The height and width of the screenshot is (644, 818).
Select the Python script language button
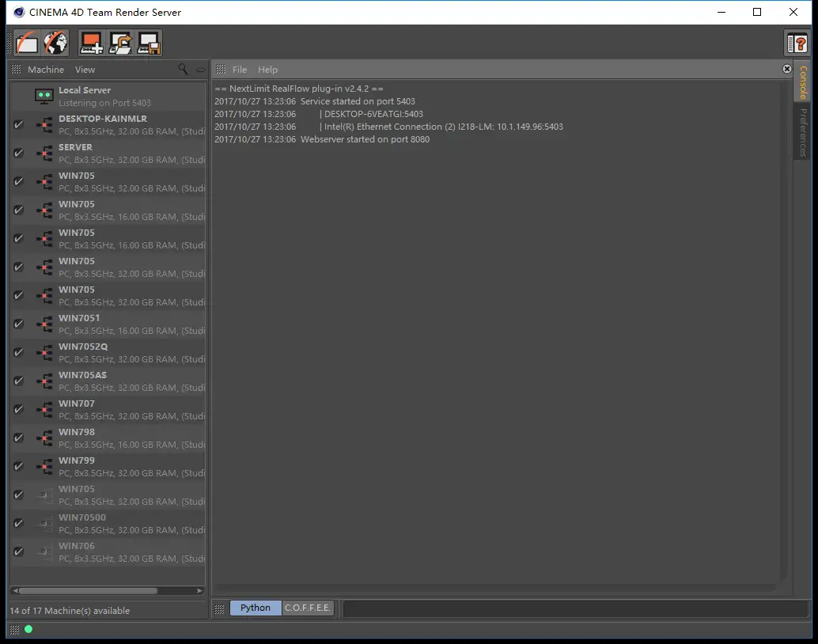click(x=255, y=608)
